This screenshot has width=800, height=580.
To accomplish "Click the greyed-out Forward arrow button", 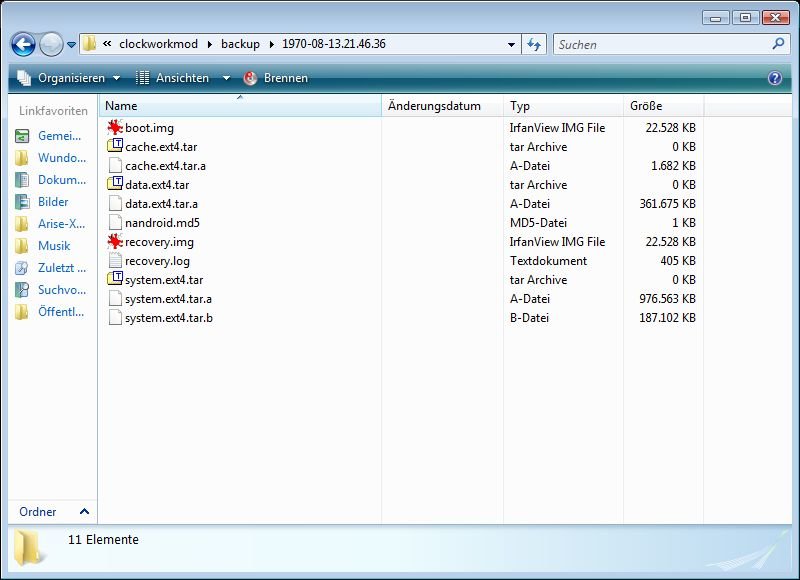I will [51, 44].
